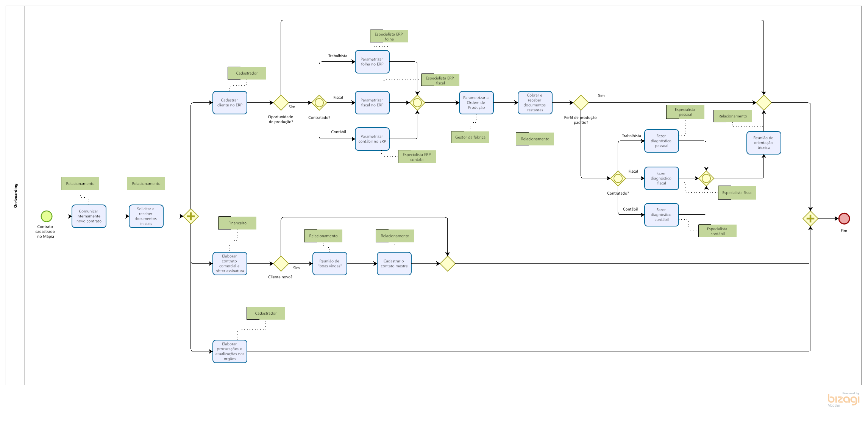The width and height of the screenshot is (868, 434).
Task: Select Fazer diagnóstico contábil task
Action: point(662,215)
